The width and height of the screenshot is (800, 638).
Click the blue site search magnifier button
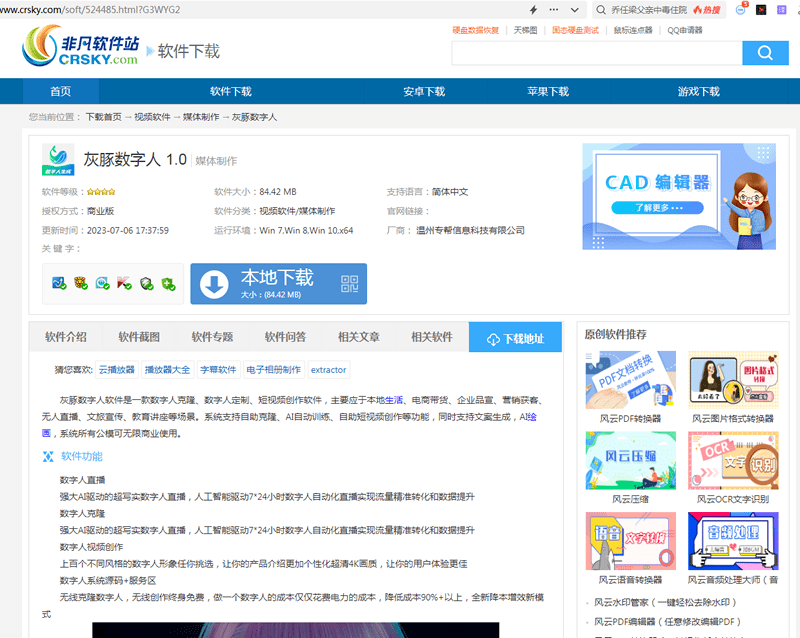(x=765, y=53)
